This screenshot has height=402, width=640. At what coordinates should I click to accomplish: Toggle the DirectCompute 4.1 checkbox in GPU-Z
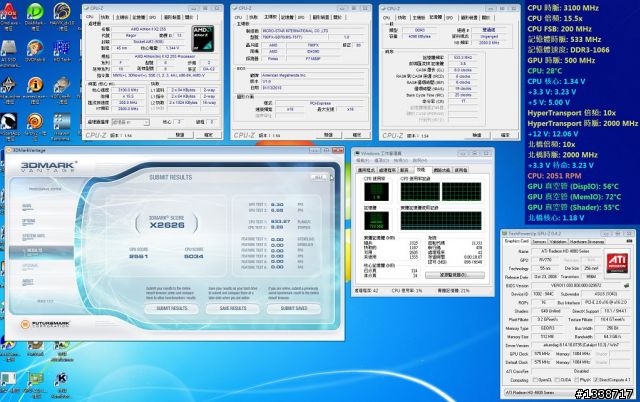tap(596, 380)
